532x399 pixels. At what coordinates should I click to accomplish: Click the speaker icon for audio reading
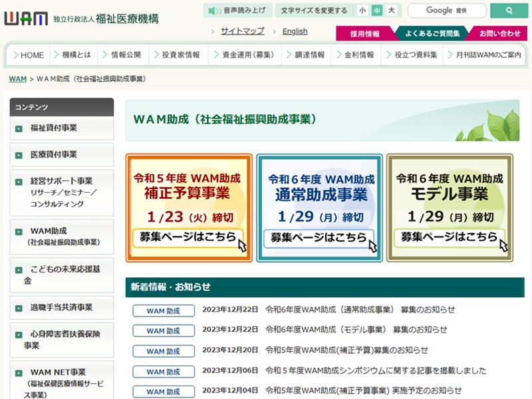point(214,11)
